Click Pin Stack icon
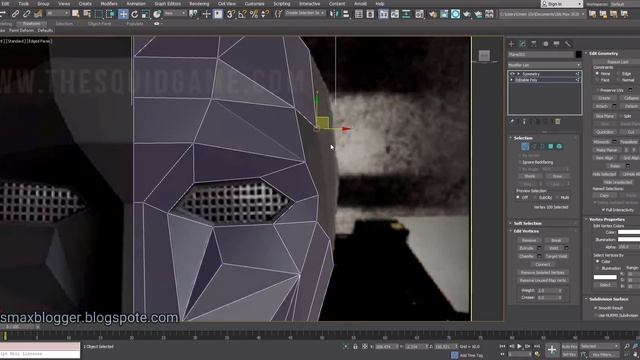The height and width of the screenshot is (360, 640). click(511, 122)
